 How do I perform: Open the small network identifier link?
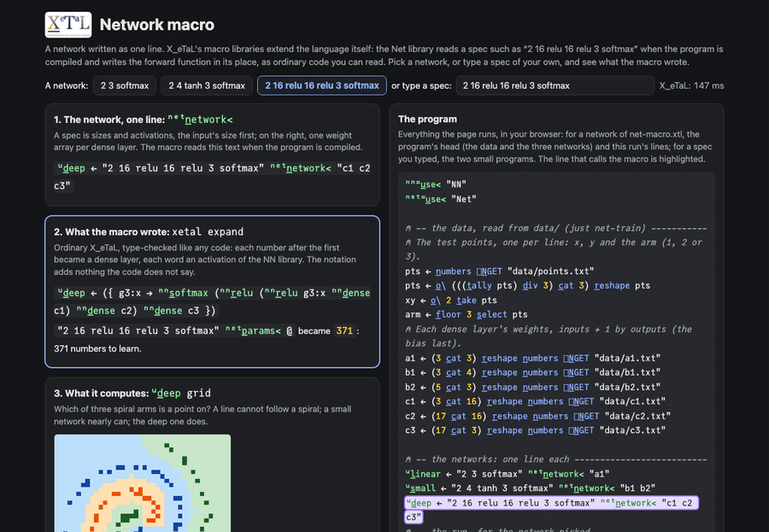click(420, 488)
